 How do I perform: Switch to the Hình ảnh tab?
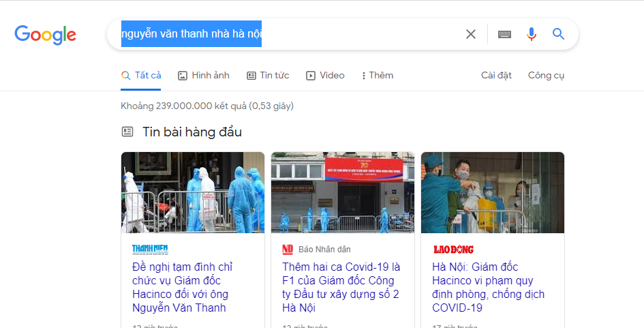pos(204,76)
